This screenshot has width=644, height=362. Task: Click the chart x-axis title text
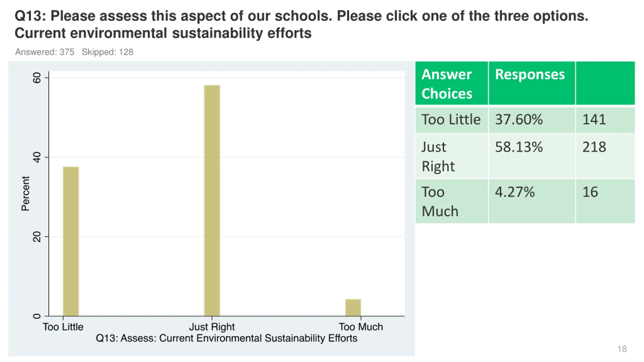226,338
